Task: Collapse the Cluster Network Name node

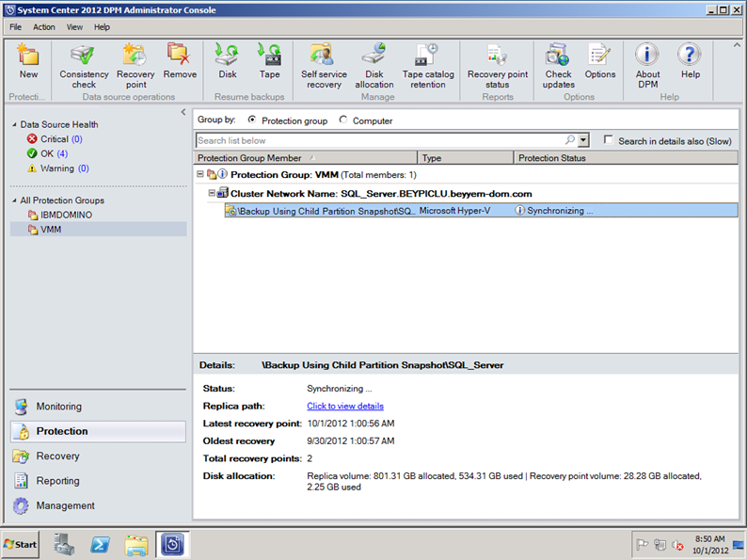Action: point(212,193)
